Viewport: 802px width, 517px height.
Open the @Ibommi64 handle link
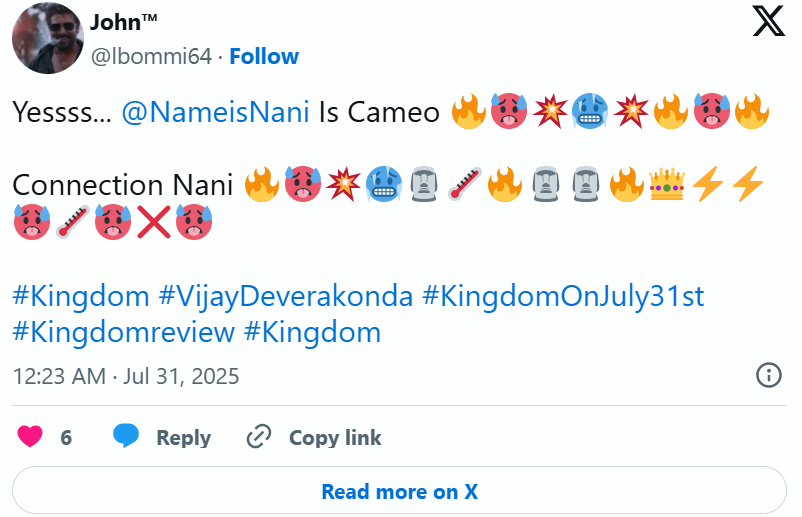pyautogui.click(x=150, y=56)
